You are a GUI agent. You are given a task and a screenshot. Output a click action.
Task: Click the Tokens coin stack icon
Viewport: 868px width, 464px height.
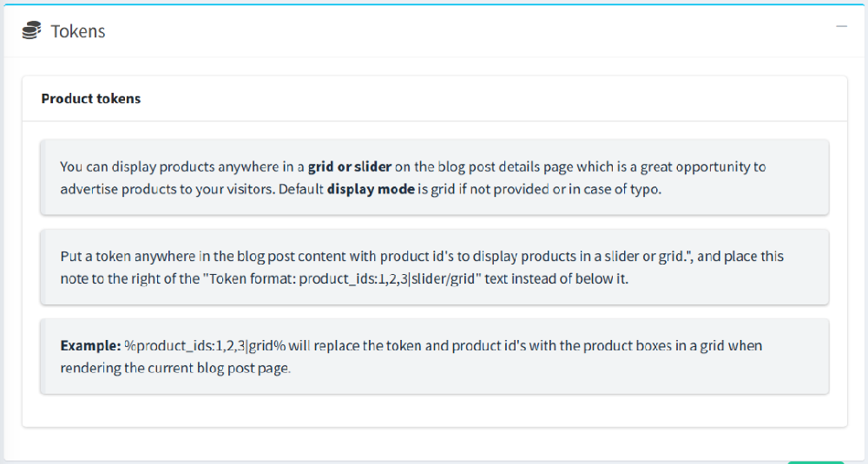tap(31, 31)
